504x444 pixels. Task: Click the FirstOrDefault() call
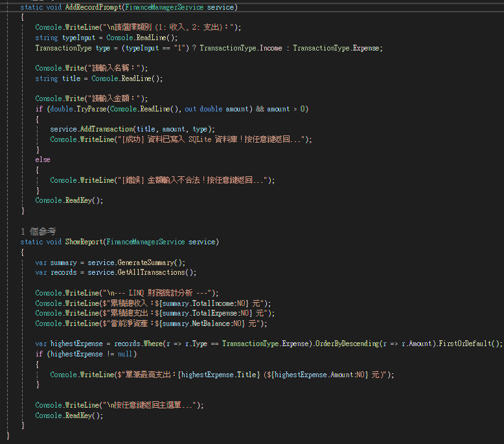tap(467, 344)
